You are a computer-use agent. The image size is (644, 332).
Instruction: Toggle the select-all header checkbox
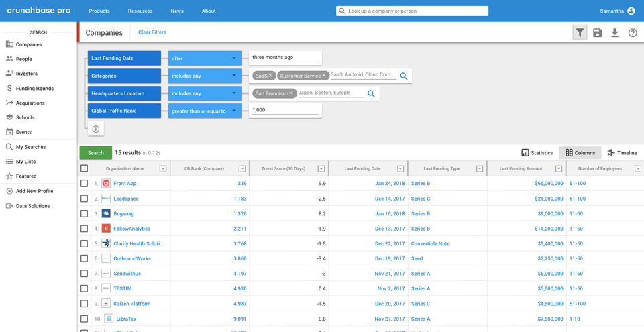(x=85, y=168)
